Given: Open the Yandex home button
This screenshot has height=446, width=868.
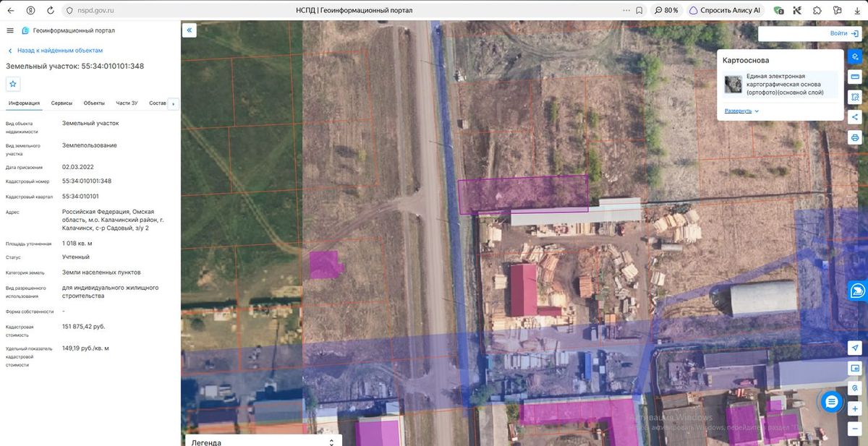Looking at the screenshot, I should [x=30, y=11].
